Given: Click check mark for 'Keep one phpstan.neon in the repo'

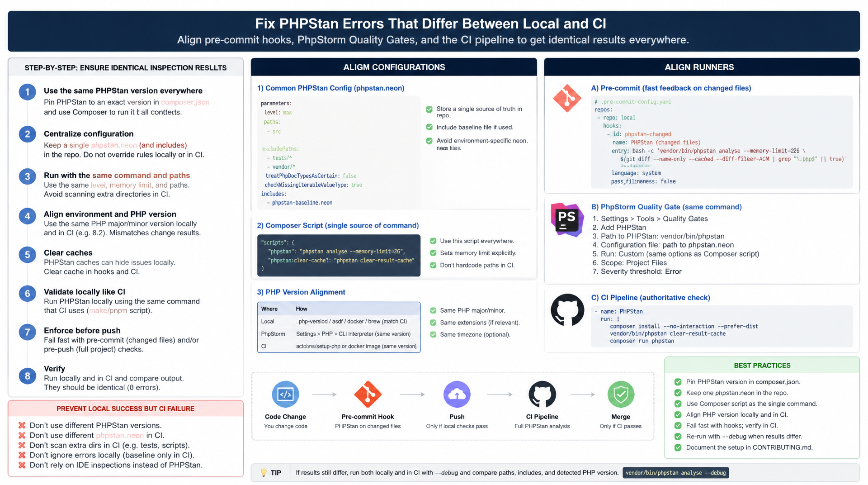Looking at the screenshot, I should pos(678,393).
